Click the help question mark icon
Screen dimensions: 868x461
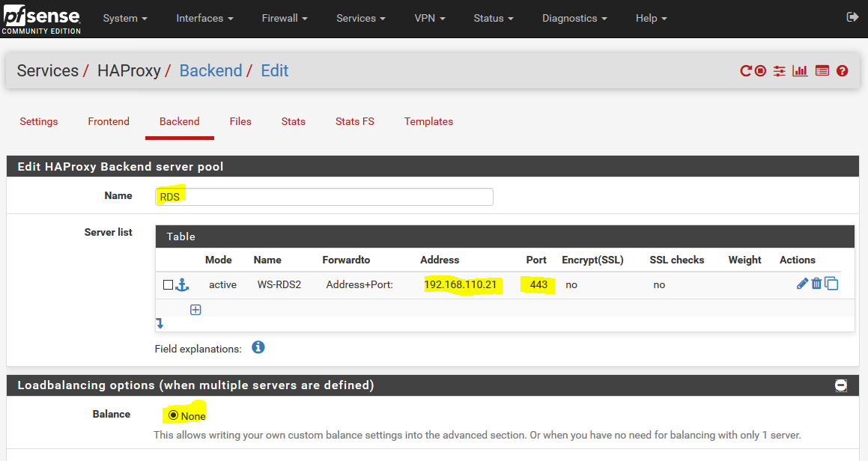pyautogui.click(x=842, y=71)
